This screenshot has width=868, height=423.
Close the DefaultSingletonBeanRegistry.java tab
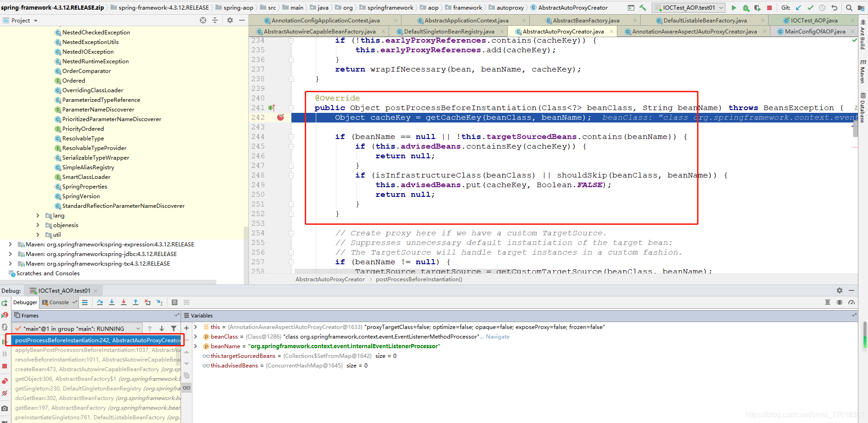(x=502, y=32)
